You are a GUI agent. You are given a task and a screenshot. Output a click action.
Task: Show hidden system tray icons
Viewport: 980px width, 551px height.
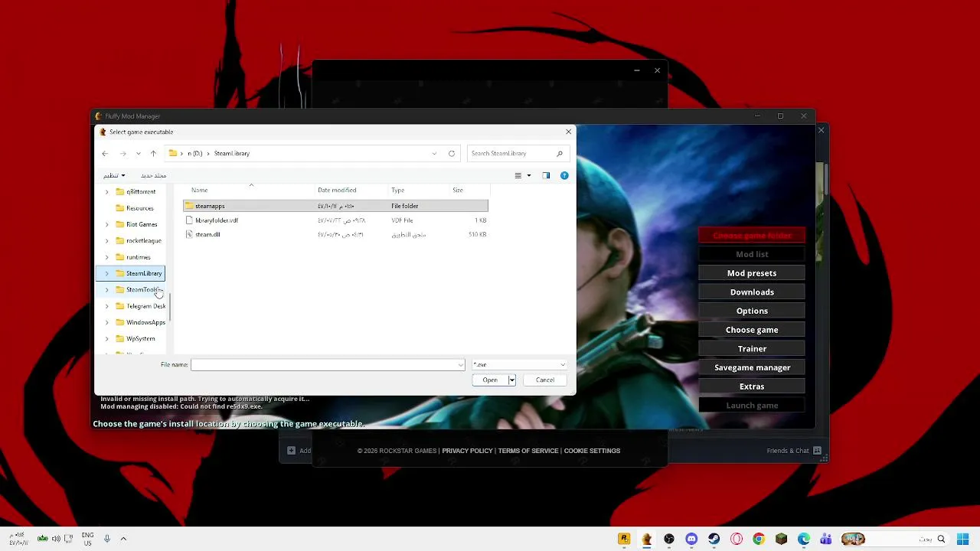tap(123, 539)
